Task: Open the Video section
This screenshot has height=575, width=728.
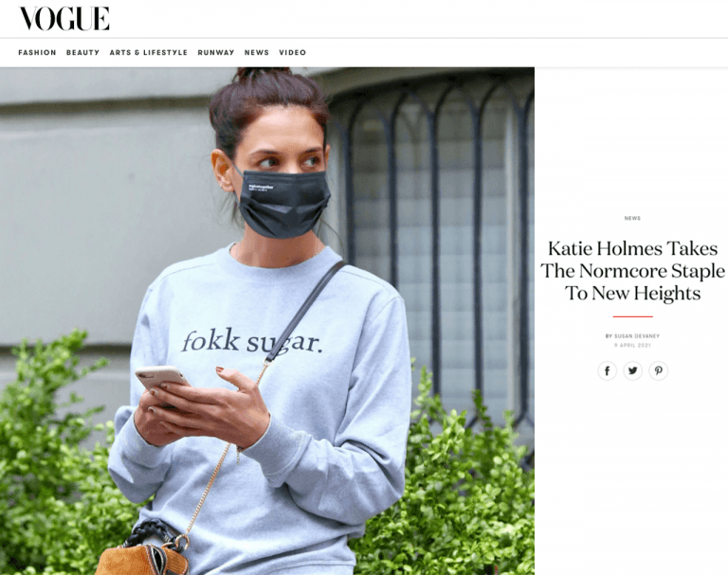Action: (293, 52)
